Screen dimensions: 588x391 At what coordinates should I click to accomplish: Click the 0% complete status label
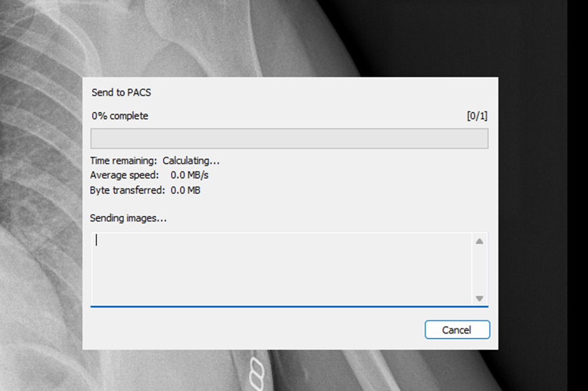(x=120, y=116)
